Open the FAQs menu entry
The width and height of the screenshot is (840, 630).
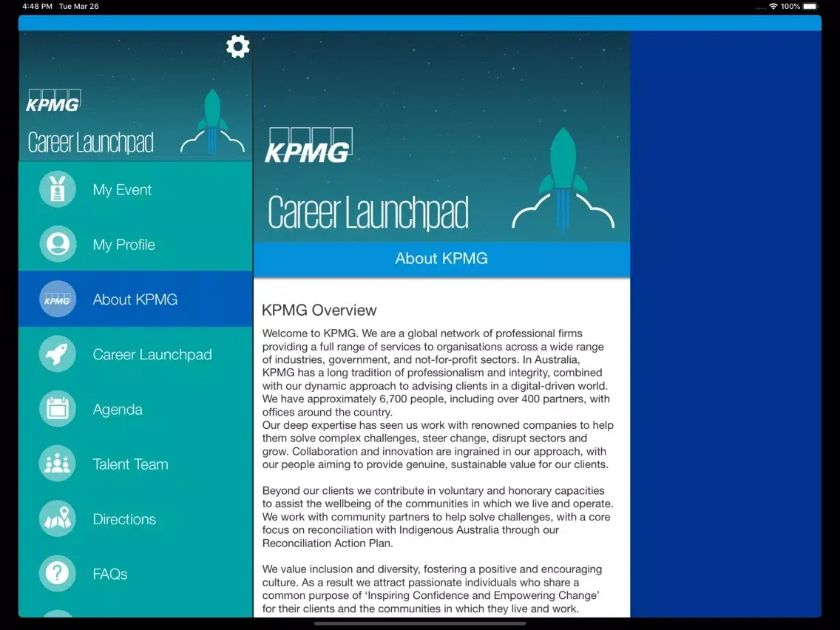[135, 573]
